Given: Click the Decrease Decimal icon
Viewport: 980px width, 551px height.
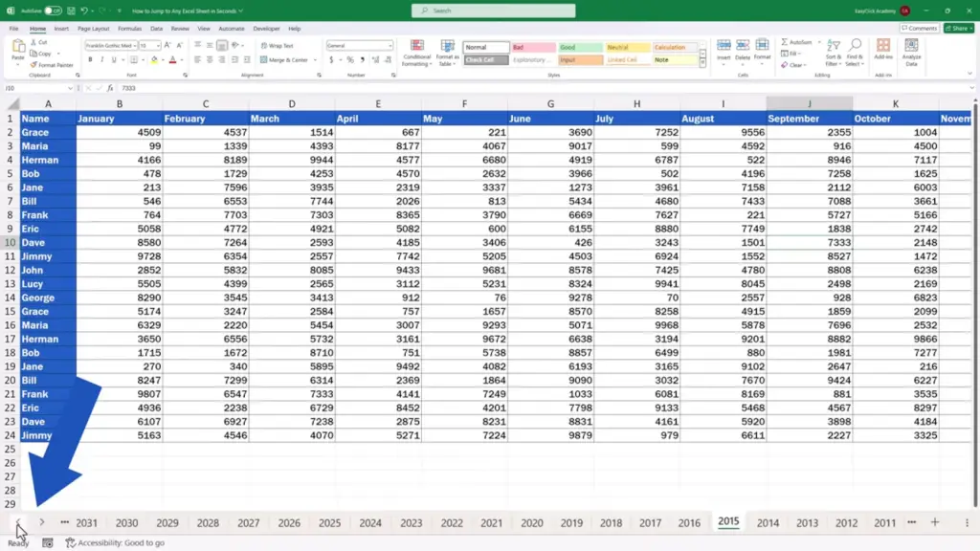Looking at the screenshot, I should 389,60.
